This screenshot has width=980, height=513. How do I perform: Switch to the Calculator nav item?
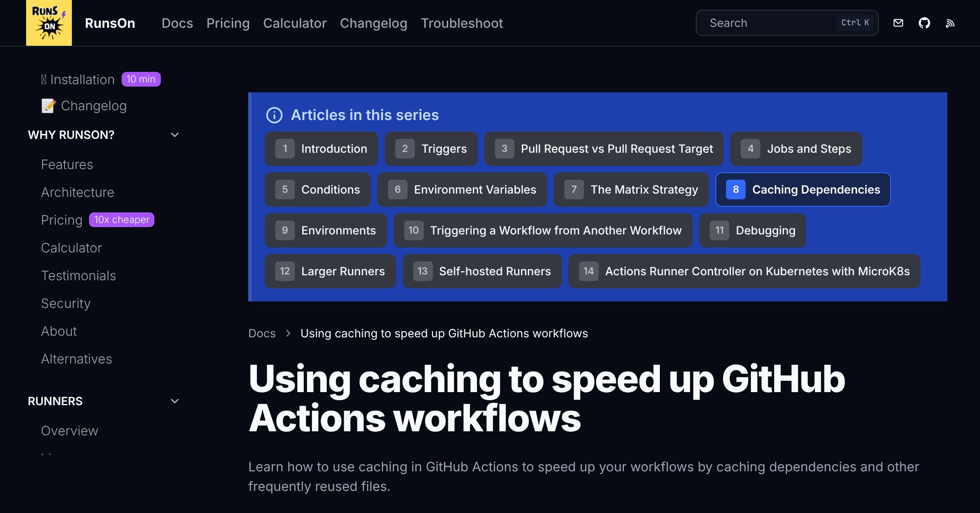pyautogui.click(x=295, y=23)
